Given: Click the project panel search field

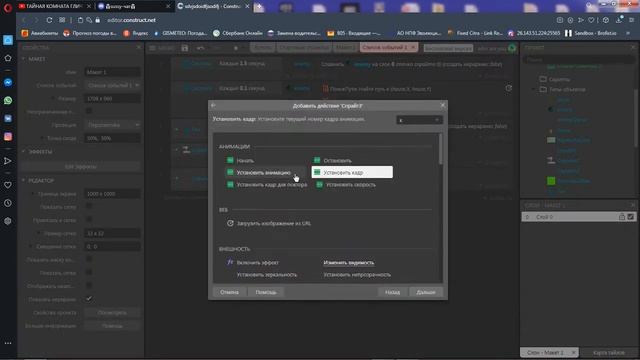Looking at the screenshot, I should [578, 60].
